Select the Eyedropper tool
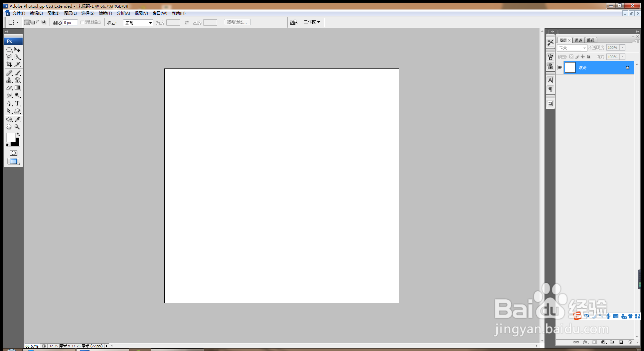This screenshot has width=644, height=351. click(x=18, y=119)
